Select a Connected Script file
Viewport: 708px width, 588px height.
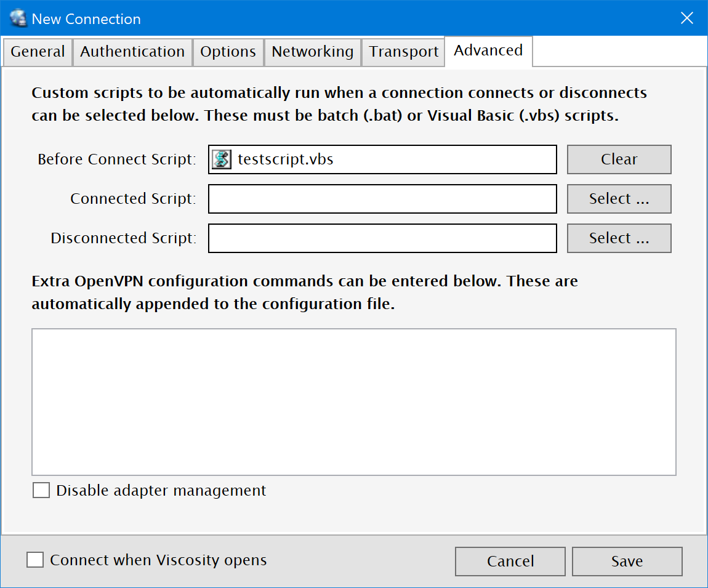pos(619,199)
